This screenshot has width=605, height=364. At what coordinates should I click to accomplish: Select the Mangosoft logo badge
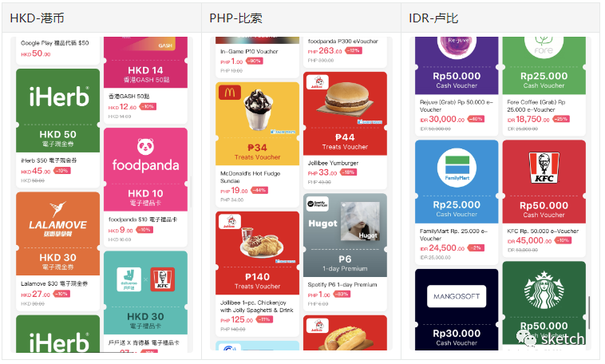click(x=457, y=296)
